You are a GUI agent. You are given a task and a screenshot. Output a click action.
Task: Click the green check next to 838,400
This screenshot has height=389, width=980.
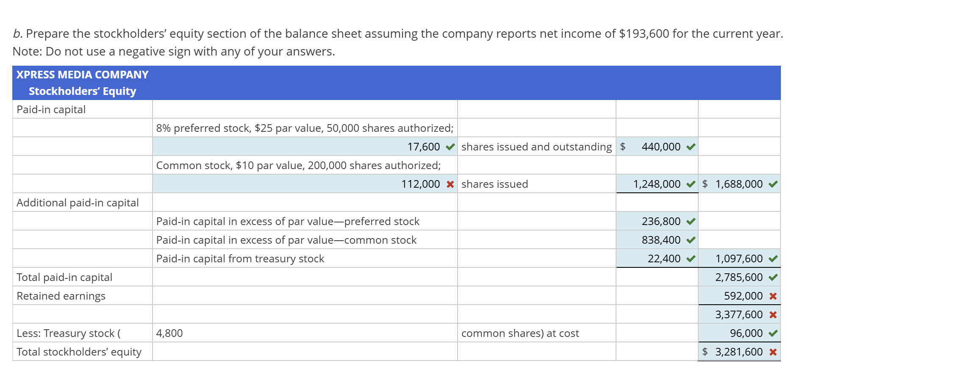(x=691, y=240)
